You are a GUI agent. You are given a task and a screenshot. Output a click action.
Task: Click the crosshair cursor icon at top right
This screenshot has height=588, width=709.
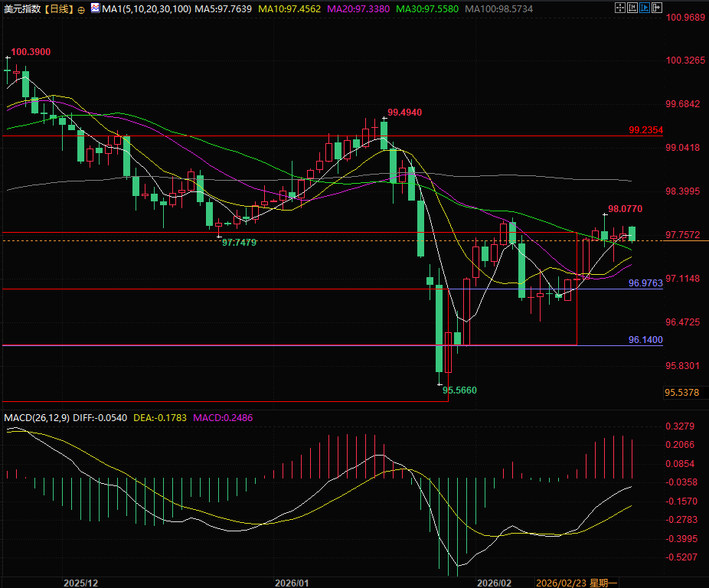click(x=620, y=8)
